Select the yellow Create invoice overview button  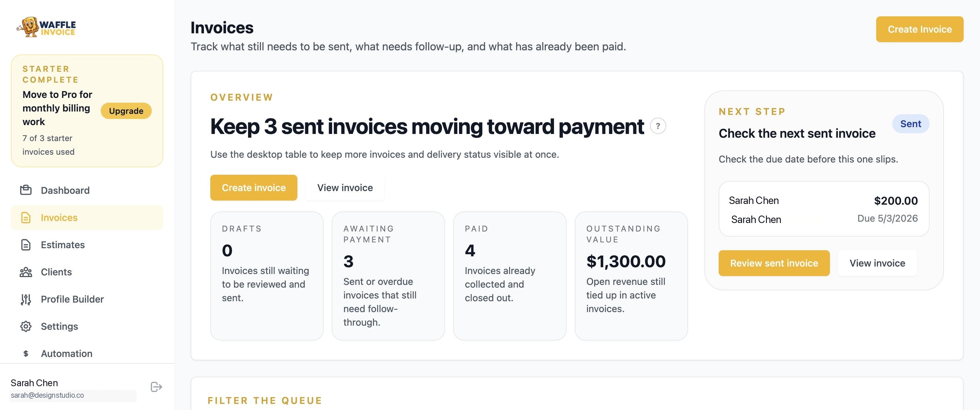point(254,187)
